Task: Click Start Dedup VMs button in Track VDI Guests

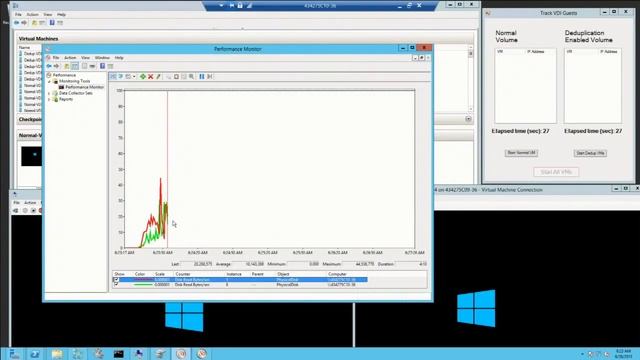Action: 590,153
